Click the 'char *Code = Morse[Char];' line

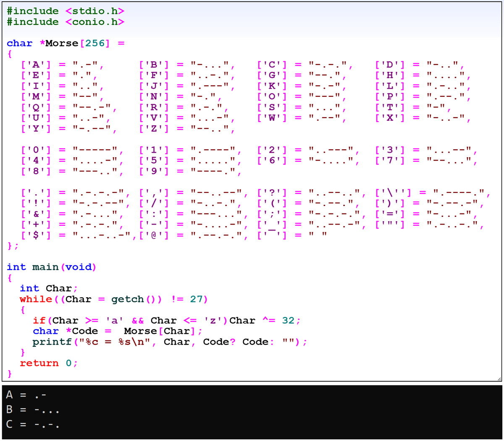[118, 331]
